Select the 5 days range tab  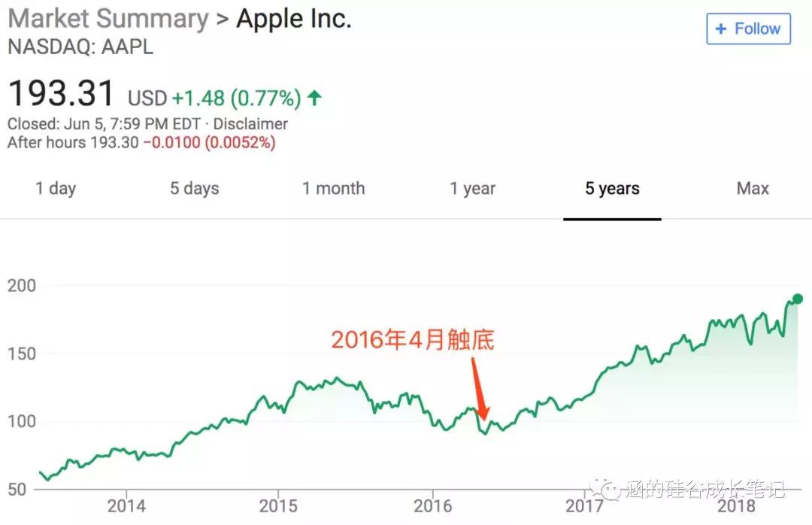[x=194, y=189]
